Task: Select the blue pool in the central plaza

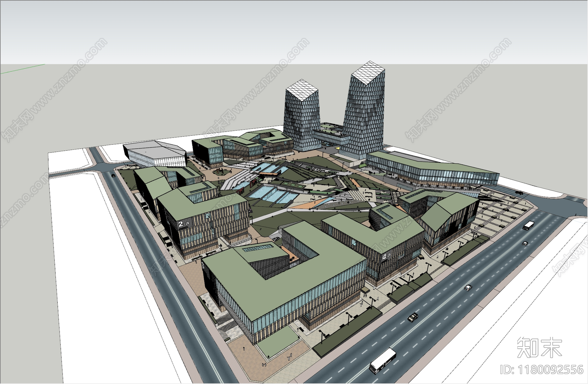Action: tap(273, 194)
